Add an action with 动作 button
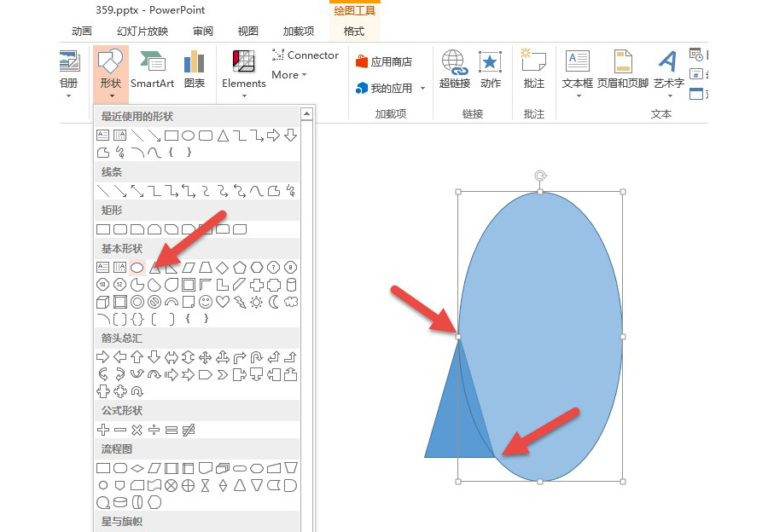 coord(491,69)
